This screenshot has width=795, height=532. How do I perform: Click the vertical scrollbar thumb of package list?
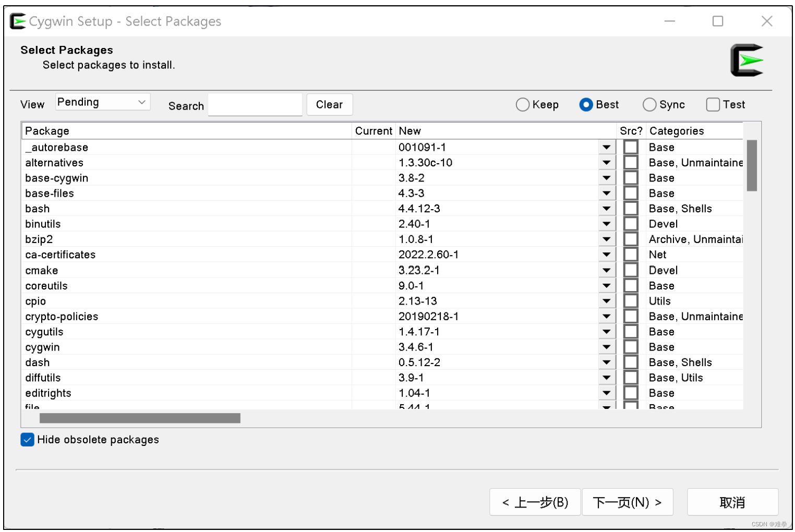pos(752,165)
